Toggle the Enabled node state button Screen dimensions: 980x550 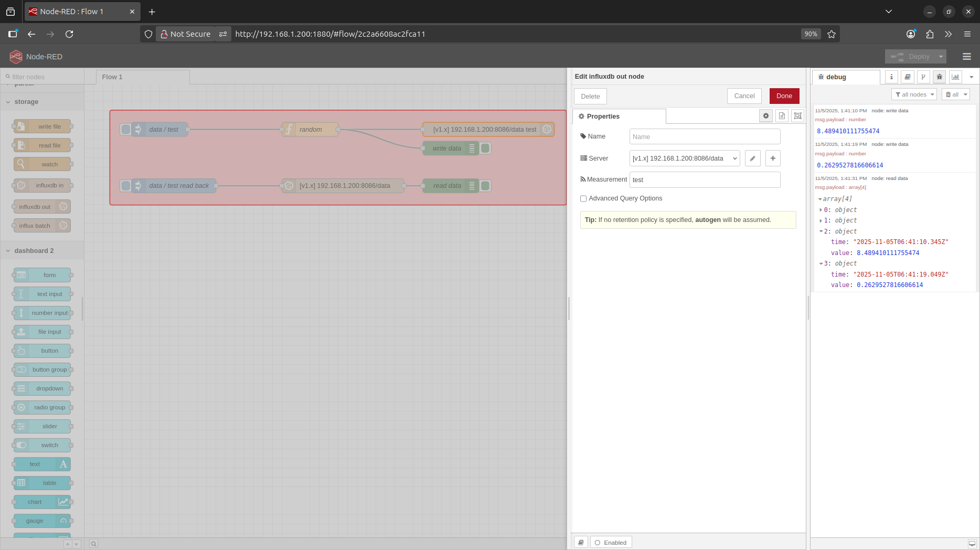(611, 542)
